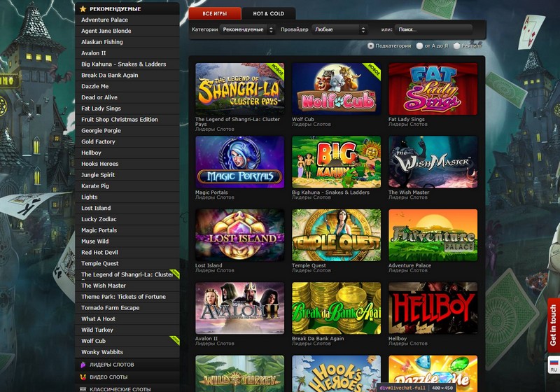Select Avalon II in the sidebar list
The height and width of the screenshot is (392, 560).
click(127, 53)
